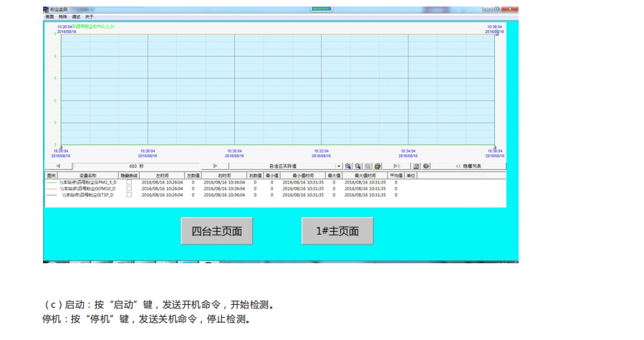Click the 左数值 column header
This screenshot has width=644, height=340.
click(193, 176)
